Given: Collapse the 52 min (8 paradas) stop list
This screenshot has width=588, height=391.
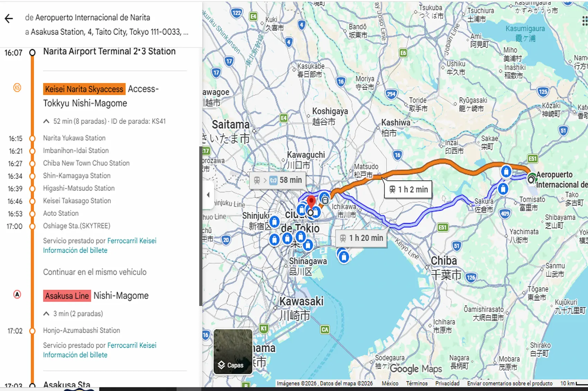Looking at the screenshot, I should pos(46,121).
